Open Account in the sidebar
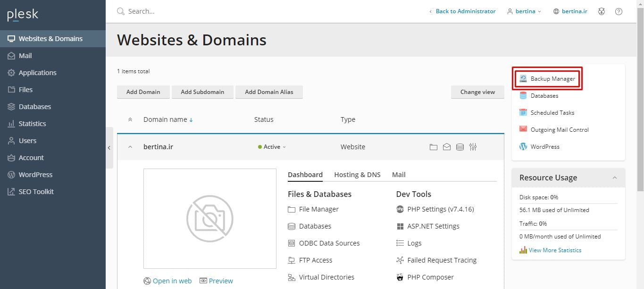This screenshot has width=644, height=289. pyautogui.click(x=53, y=158)
